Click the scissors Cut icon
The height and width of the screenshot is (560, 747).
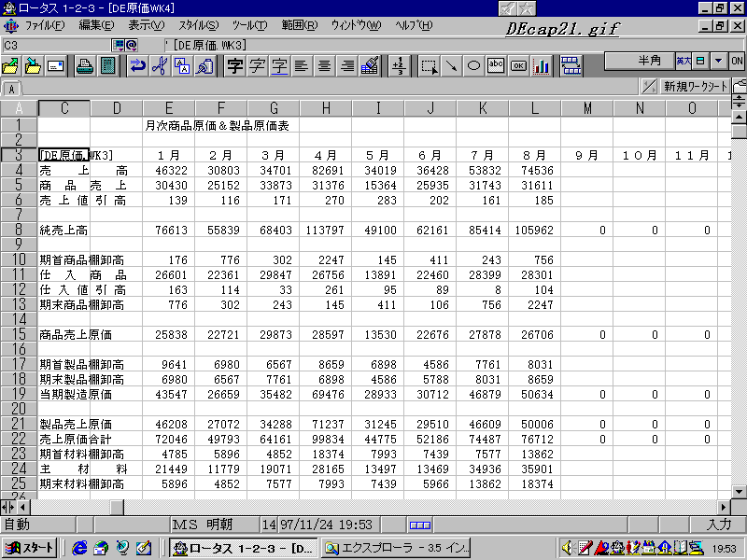(160, 65)
